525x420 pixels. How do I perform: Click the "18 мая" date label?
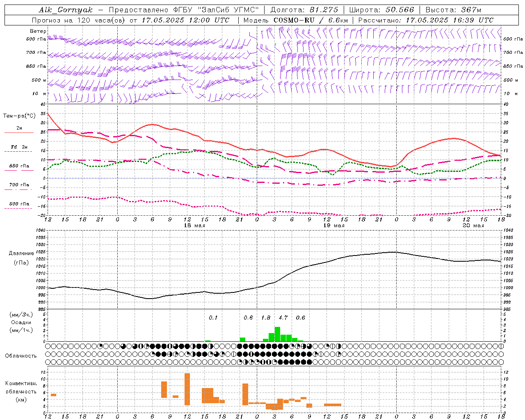(194, 226)
